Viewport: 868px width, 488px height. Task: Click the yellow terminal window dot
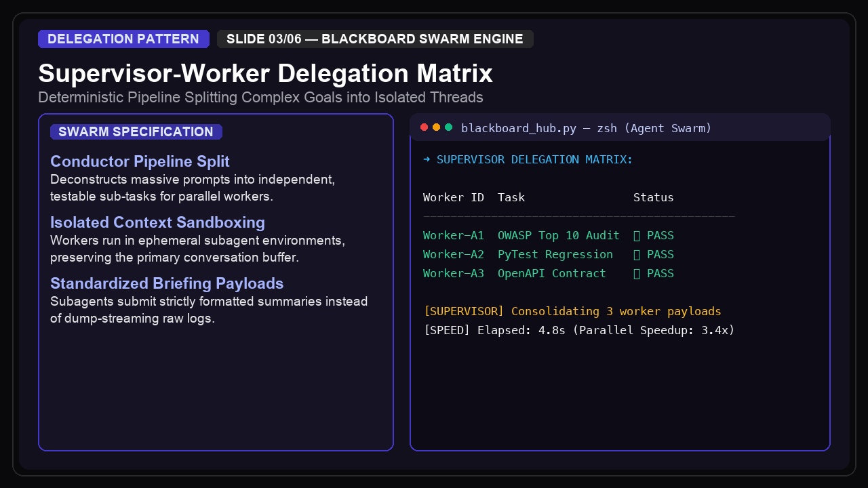[437, 127]
